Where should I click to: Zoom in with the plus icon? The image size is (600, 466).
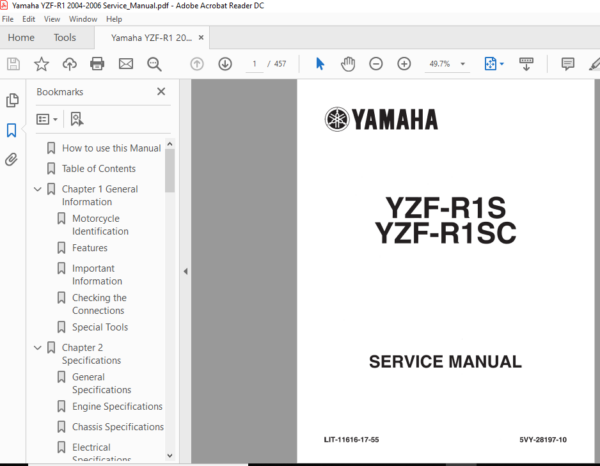(404, 64)
